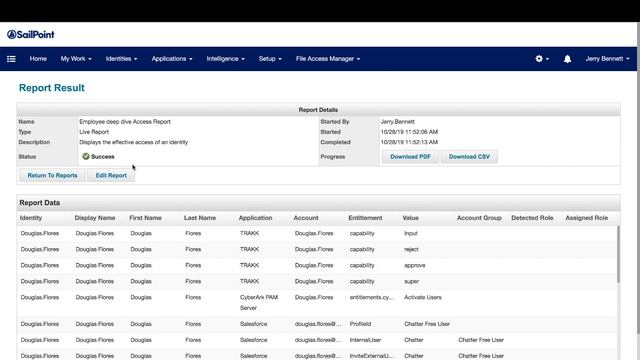Sort by the Value column header
This screenshot has height=360, width=640.
coord(411,218)
